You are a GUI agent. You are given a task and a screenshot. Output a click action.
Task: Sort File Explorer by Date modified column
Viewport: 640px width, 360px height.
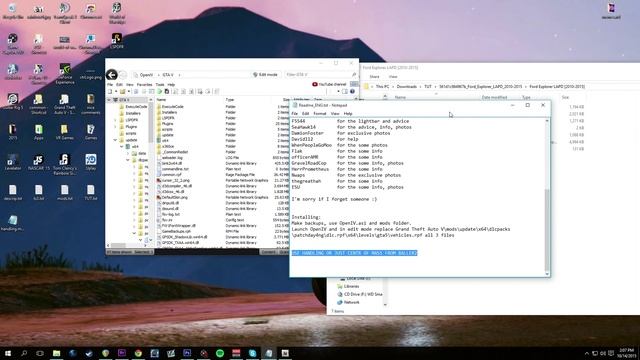tap(494, 98)
